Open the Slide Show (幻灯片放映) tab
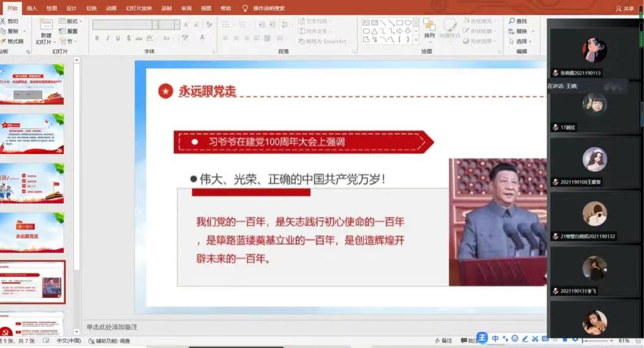Image resolution: width=644 pixels, height=348 pixels. click(x=138, y=8)
